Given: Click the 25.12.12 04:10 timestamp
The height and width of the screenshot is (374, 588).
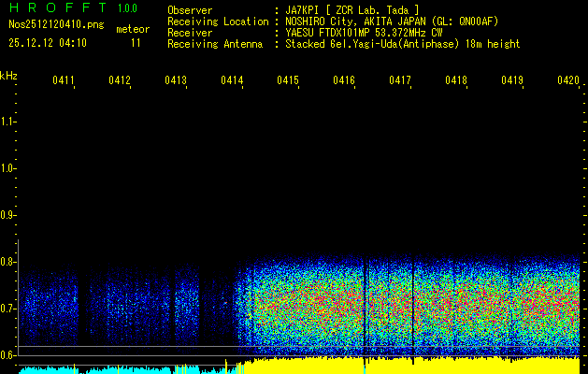Looking at the screenshot, I should pyautogui.click(x=47, y=43).
